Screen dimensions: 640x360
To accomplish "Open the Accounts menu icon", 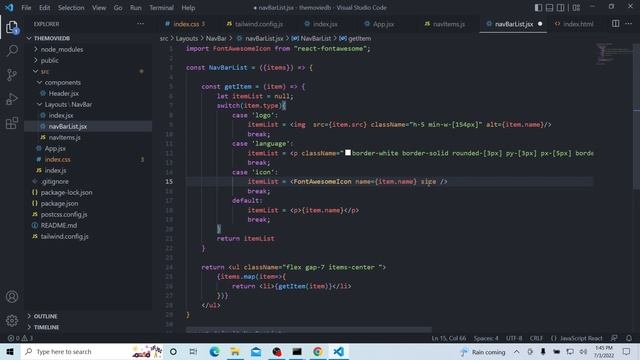I will [12, 296].
